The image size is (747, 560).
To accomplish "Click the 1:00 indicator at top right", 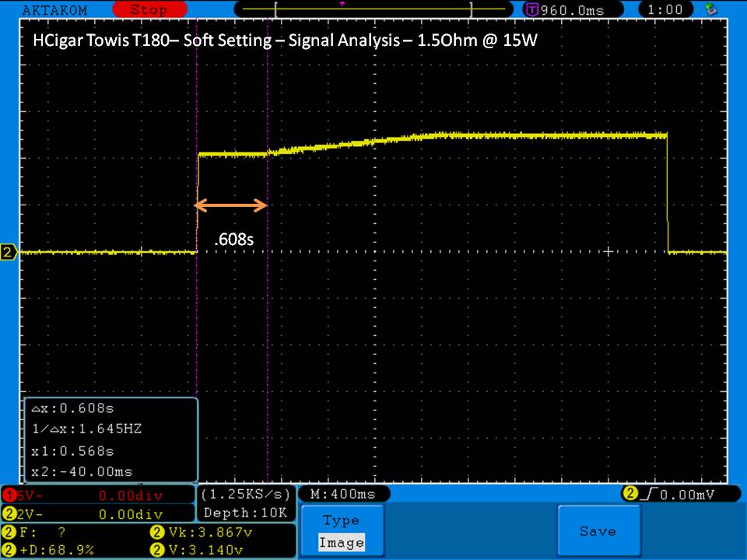I will pyautogui.click(x=664, y=10).
